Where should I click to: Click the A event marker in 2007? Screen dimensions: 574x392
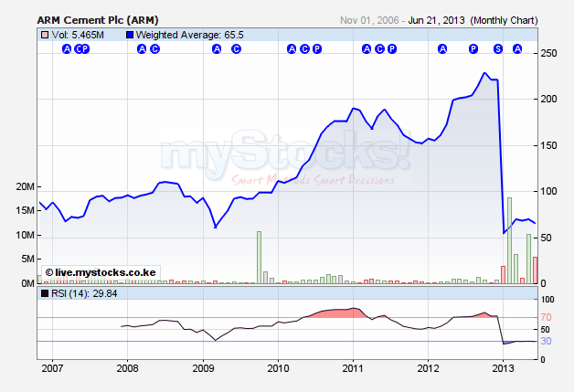(x=67, y=48)
